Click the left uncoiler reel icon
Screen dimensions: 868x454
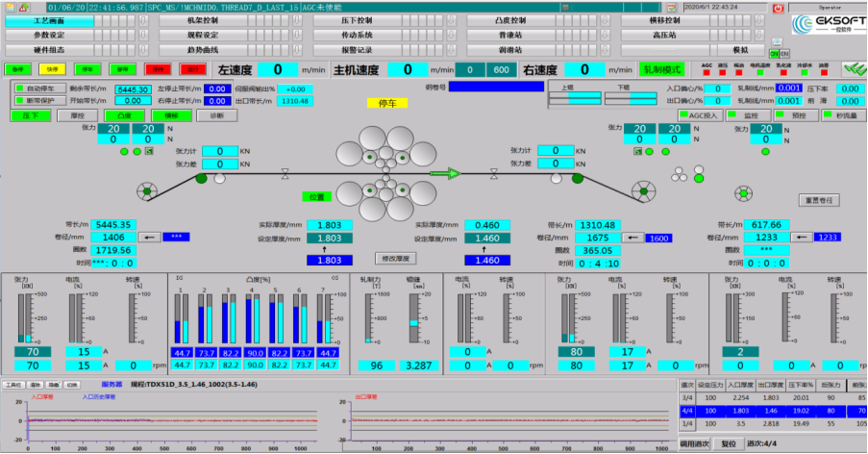(147, 191)
